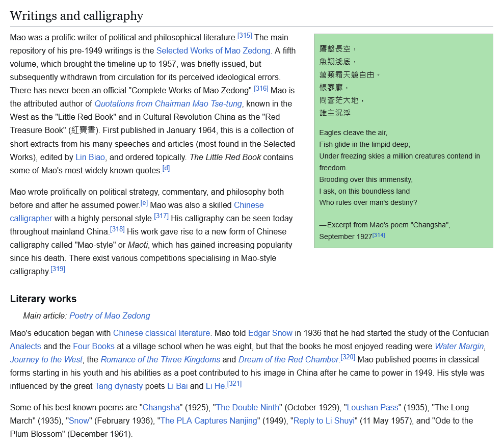This screenshot has height=448, width=504.
Task: Open Chinese classical literature link
Action: point(162,333)
